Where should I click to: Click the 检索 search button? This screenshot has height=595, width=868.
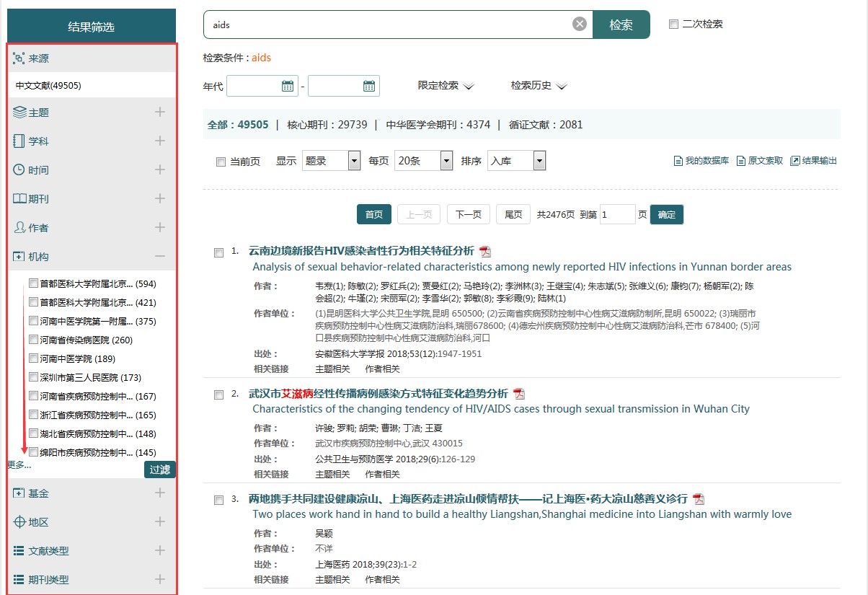coord(621,25)
